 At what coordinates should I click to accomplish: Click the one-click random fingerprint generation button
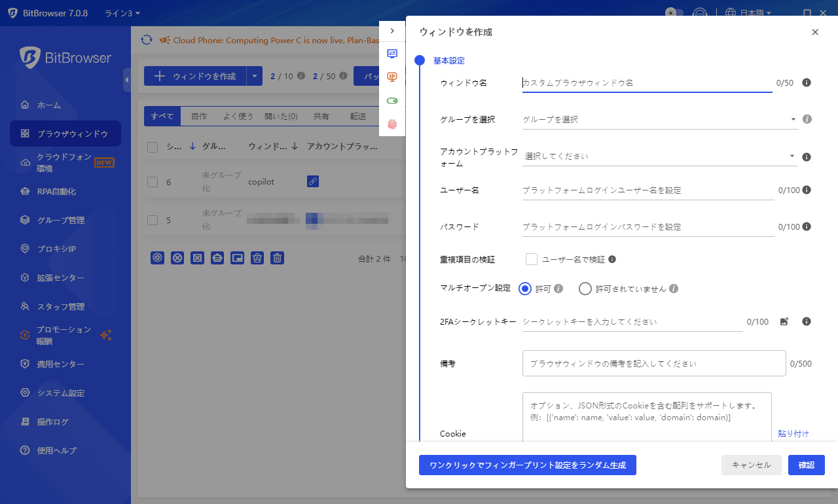[528, 465]
